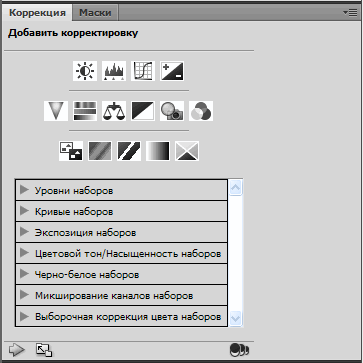
Task: Click the presets list scroll down arrow
Action: coord(236,319)
